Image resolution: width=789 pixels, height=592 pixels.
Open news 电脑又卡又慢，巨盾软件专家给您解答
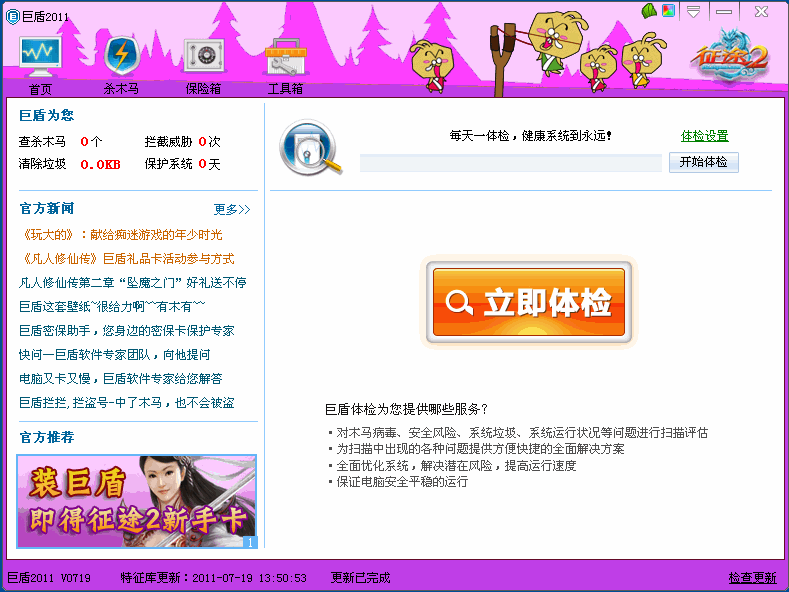pyautogui.click(x=121, y=379)
